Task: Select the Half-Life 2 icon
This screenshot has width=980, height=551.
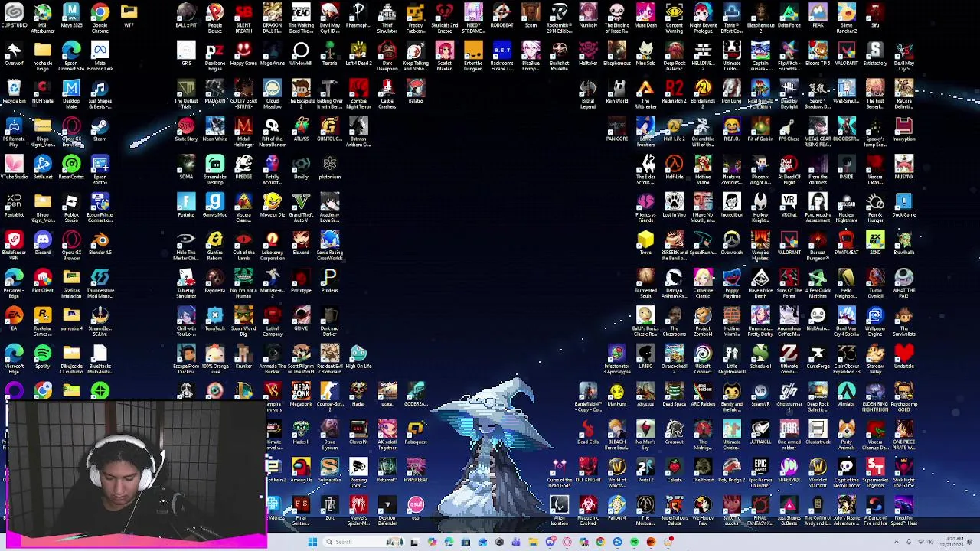Action: [675, 130]
